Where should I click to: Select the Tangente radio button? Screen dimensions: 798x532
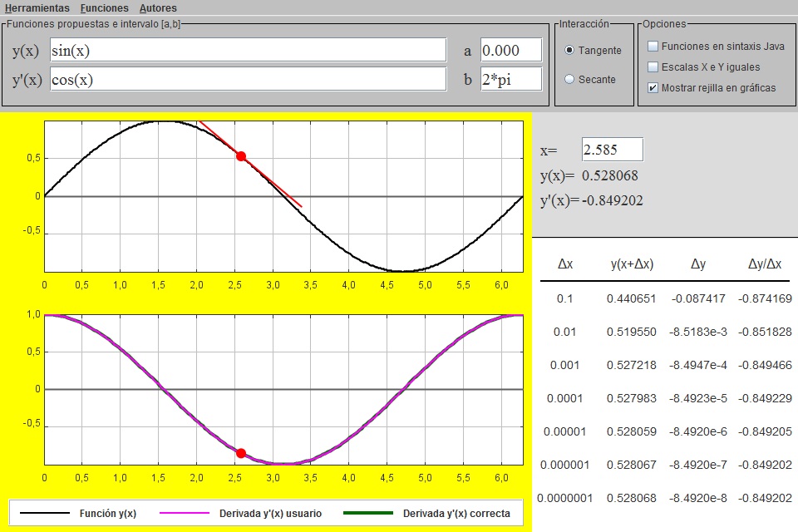pyautogui.click(x=569, y=50)
